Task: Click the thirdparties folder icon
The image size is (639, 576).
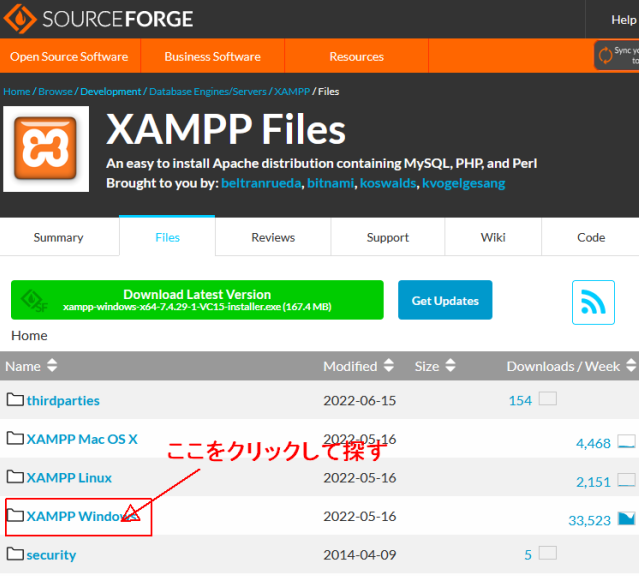Action: [15, 399]
